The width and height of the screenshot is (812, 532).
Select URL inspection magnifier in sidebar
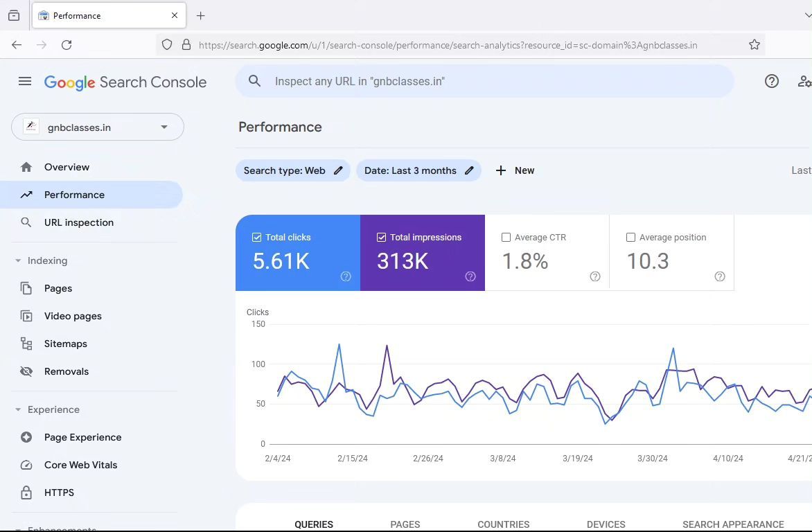[26, 222]
